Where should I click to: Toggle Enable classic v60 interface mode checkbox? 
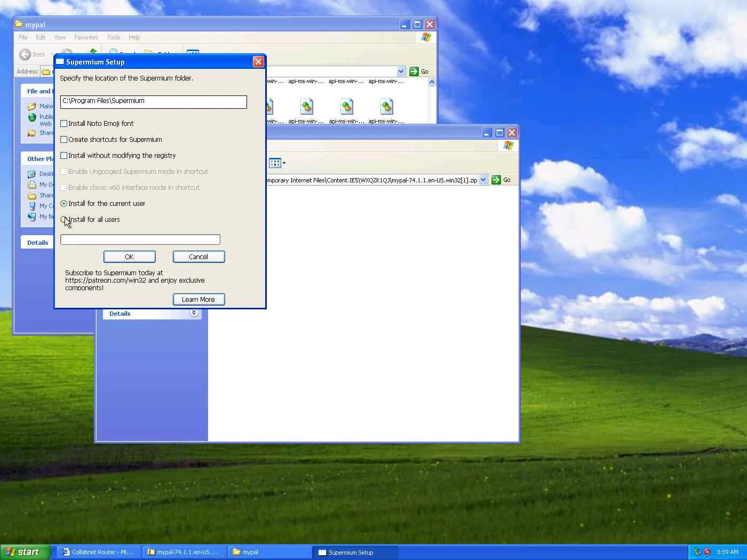point(64,187)
